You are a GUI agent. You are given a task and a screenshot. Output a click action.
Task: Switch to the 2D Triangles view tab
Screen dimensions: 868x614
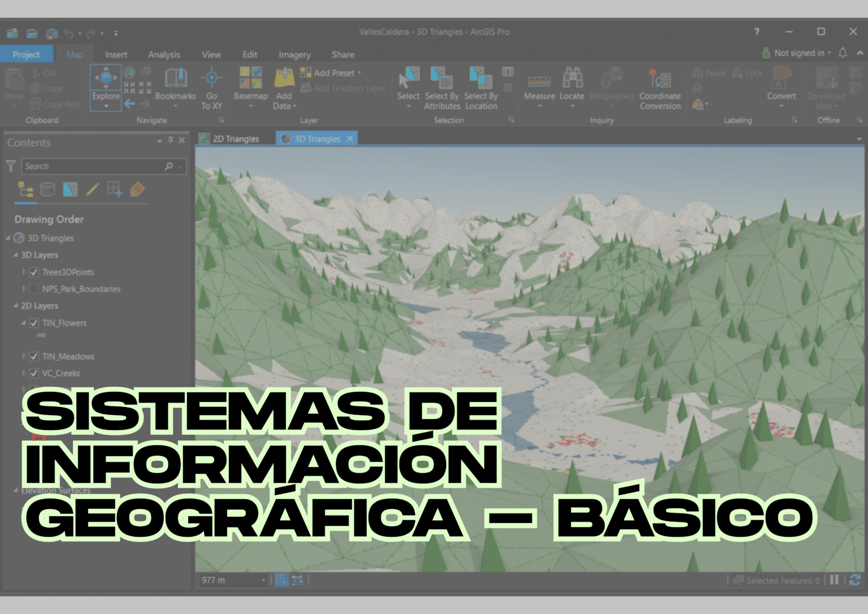tap(235, 139)
